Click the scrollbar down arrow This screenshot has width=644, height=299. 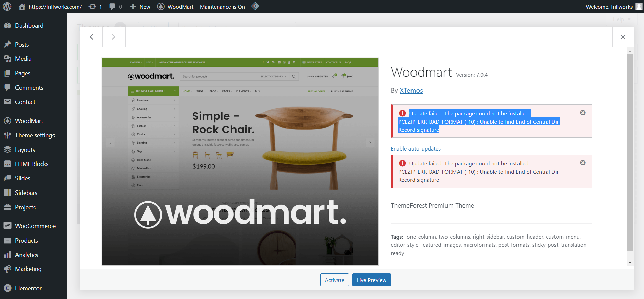(x=630, y=263)
